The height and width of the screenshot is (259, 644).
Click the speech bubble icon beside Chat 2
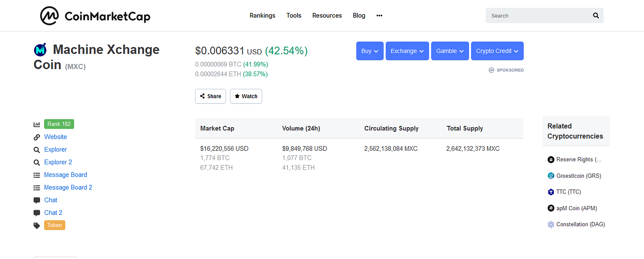37,213
